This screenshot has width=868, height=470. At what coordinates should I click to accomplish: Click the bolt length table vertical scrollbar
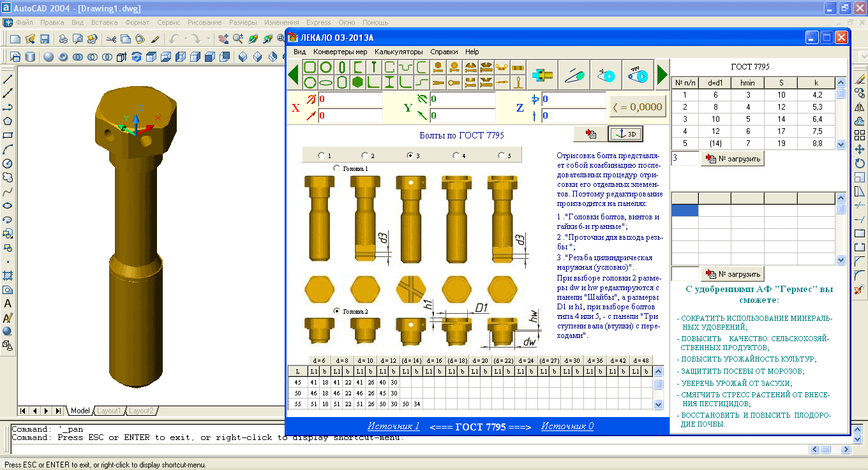click(659, 387)
